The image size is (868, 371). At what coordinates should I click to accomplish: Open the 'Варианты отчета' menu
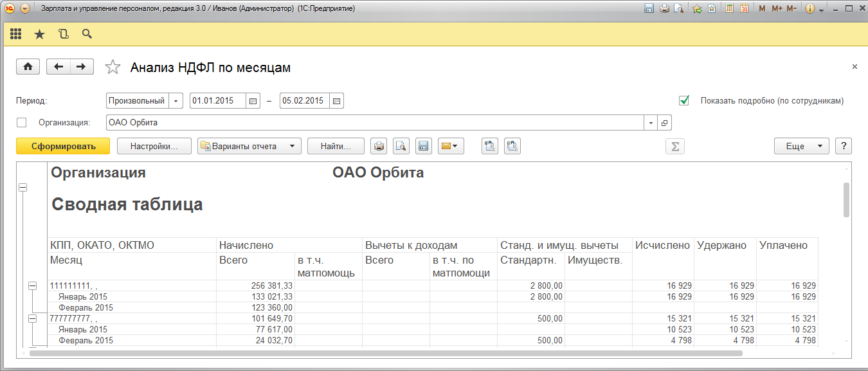click(x=249, y=146)
